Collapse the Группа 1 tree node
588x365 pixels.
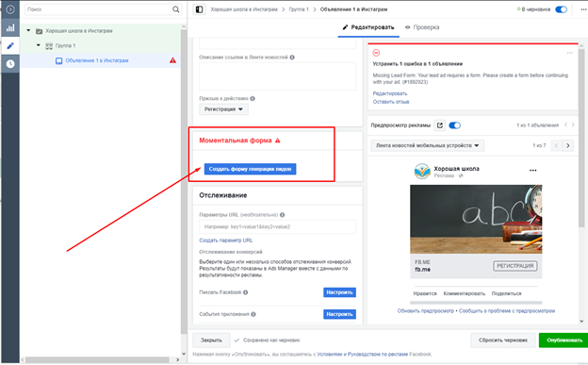pos(39,45)
